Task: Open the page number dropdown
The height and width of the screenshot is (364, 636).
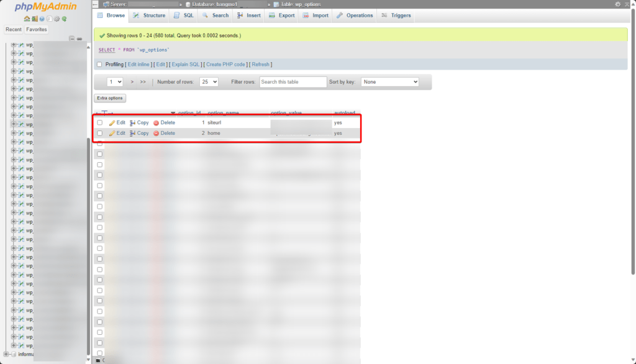Action: (115, 82)
